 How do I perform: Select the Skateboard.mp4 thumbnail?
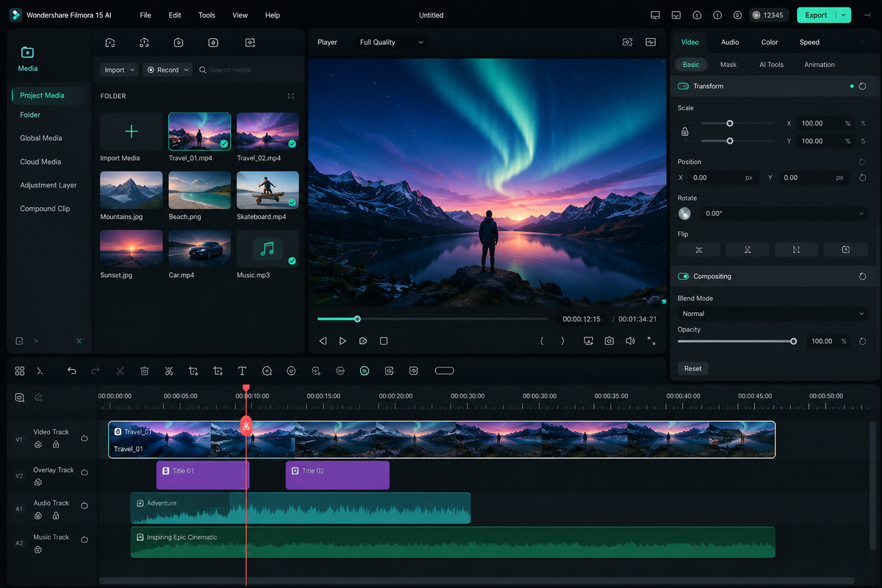point(268,190)
